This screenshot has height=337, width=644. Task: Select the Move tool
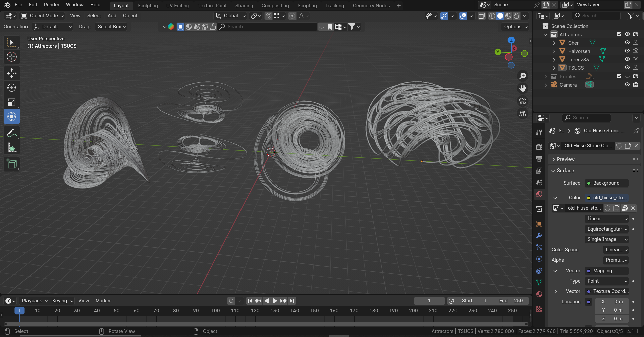[x=12, y=73]
